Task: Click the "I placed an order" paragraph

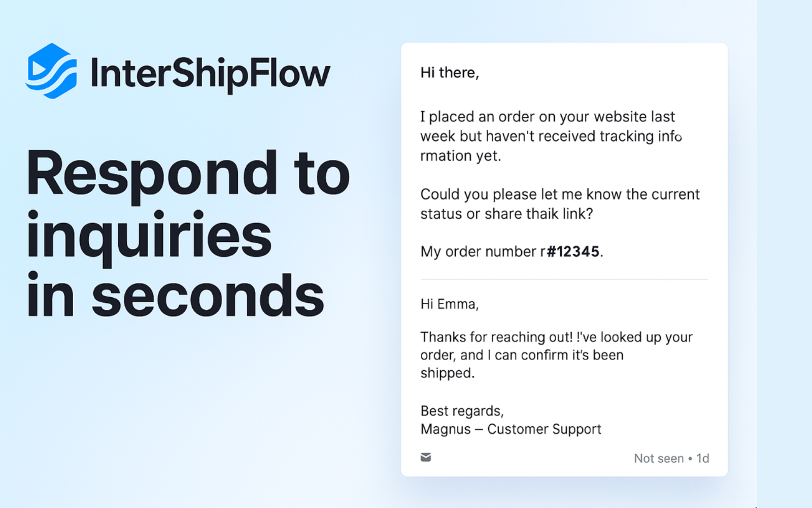Action: tap(547, 136)
